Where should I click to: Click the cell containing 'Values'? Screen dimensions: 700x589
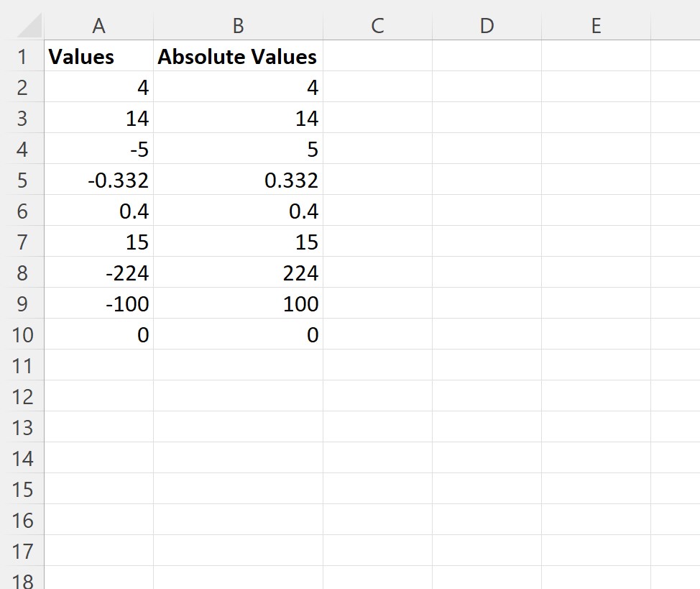pos(98,56)
